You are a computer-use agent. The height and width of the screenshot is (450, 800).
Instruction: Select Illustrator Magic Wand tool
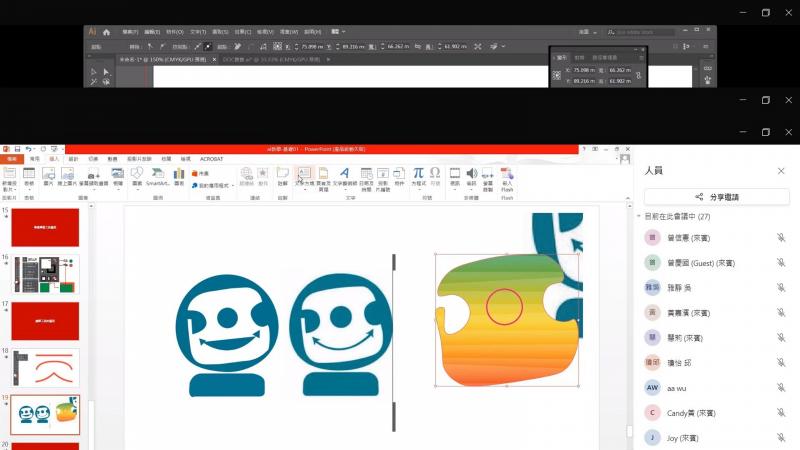coord(93,82)
